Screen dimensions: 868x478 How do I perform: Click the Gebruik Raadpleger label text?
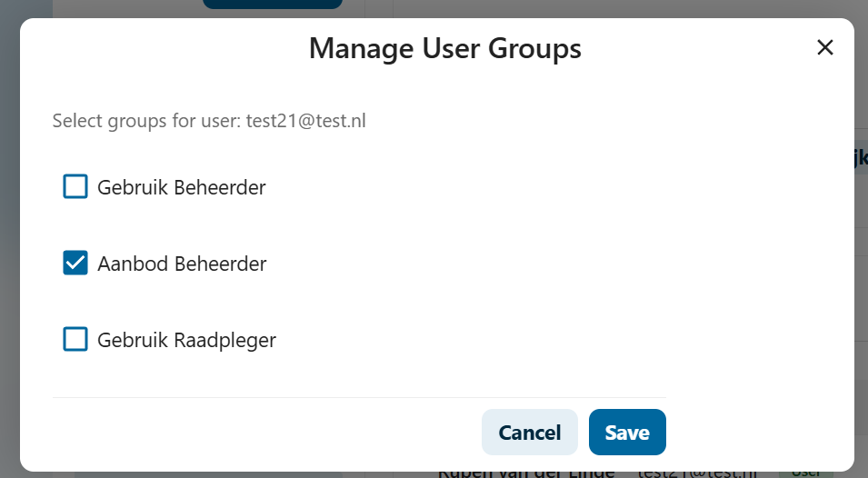pyautogui.click(x=186, y=341)
